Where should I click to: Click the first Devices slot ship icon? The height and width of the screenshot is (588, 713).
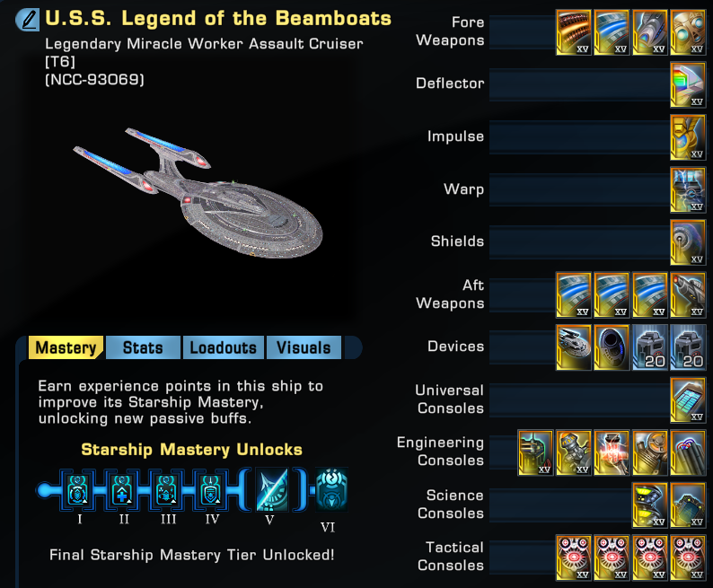point(574,347)
